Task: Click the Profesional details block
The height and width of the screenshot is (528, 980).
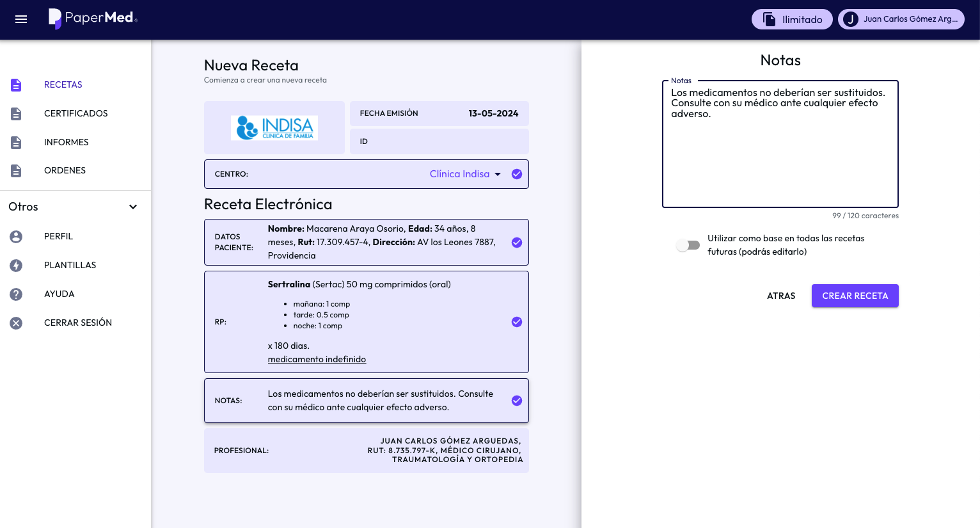Action: click(x=367, y=451)
